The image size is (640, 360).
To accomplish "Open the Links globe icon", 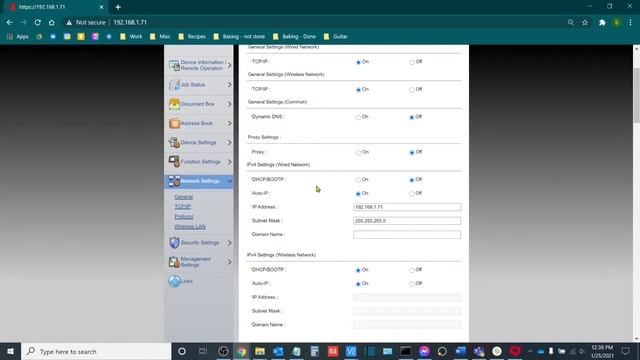I will [x=174, y=281].
